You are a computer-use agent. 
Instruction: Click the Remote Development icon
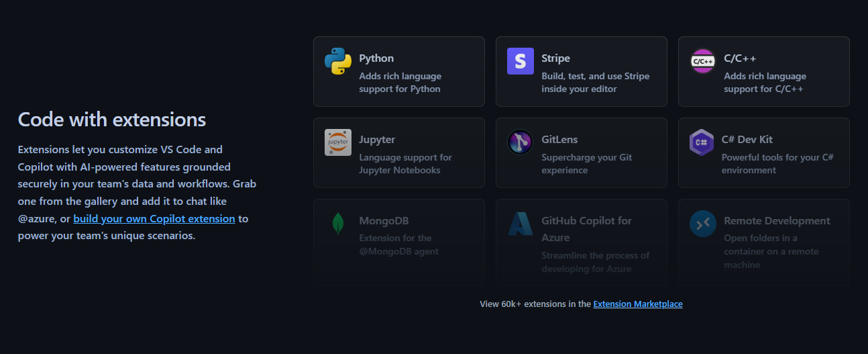703,224
